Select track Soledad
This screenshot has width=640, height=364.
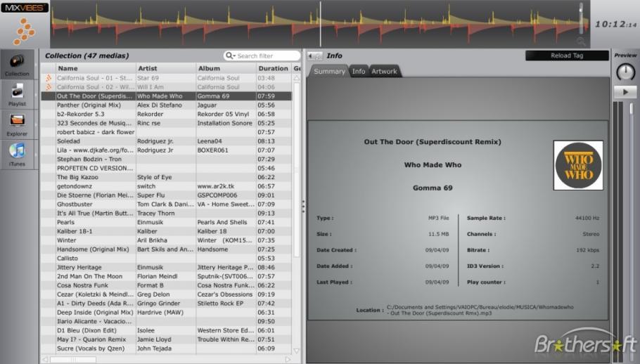click(167, 141)
